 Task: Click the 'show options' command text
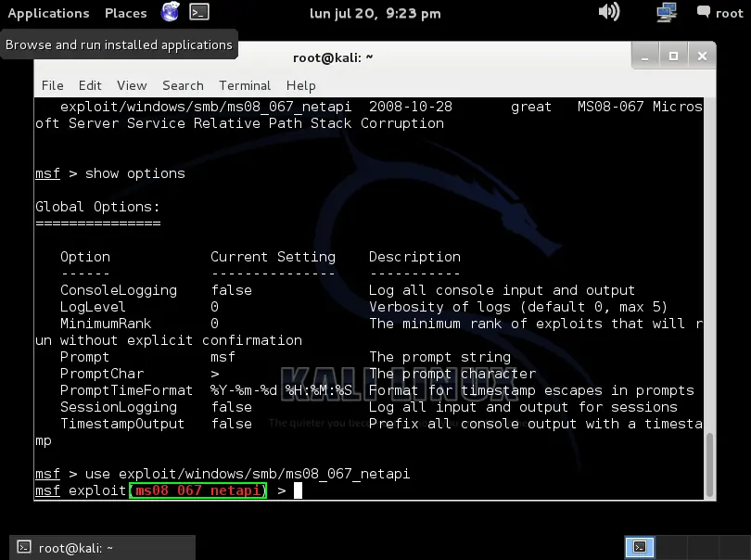point(135,173)
